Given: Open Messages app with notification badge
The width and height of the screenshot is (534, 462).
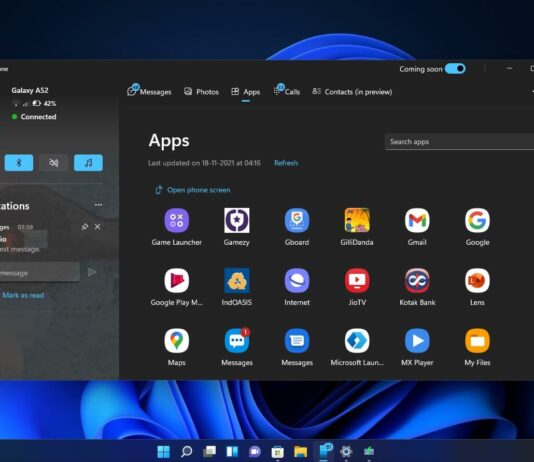Looking at the screenshot, I should pos(237,340).
